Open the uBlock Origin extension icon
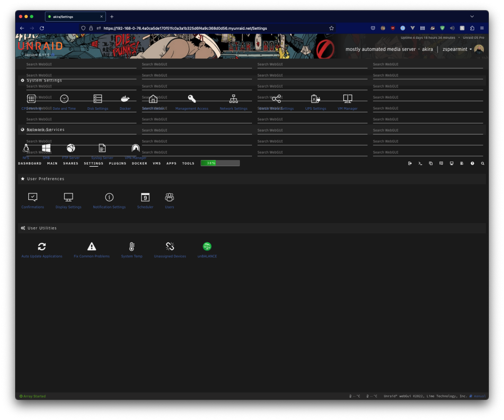Image resolution: width=504 pixels, height=420 pixels. click(393, 28)
